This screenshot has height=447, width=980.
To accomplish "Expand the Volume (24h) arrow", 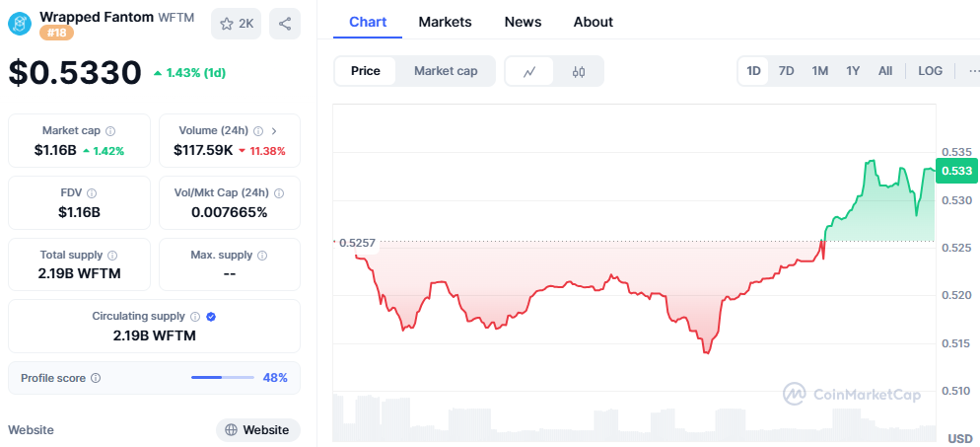I will coord(274,130).
